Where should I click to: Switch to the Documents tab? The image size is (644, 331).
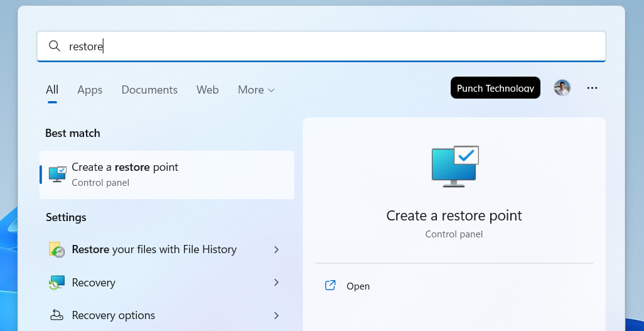pyautogui.click(x=149, y=90)
